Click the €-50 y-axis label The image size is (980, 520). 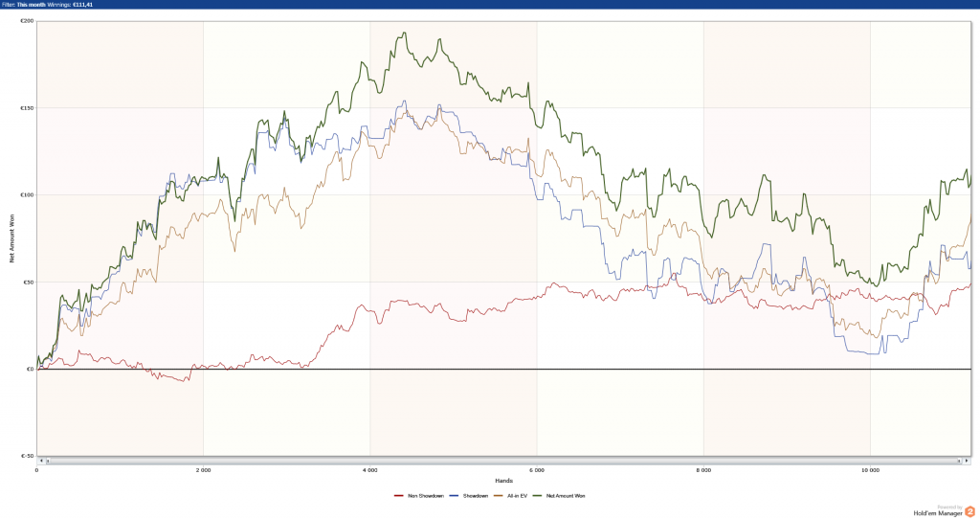(28, 456)
